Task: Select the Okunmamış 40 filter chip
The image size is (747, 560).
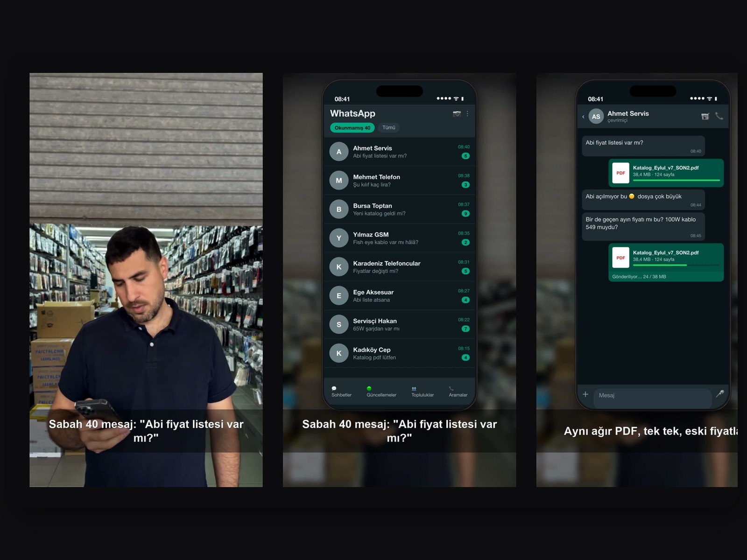Action: tap(352, 128)
